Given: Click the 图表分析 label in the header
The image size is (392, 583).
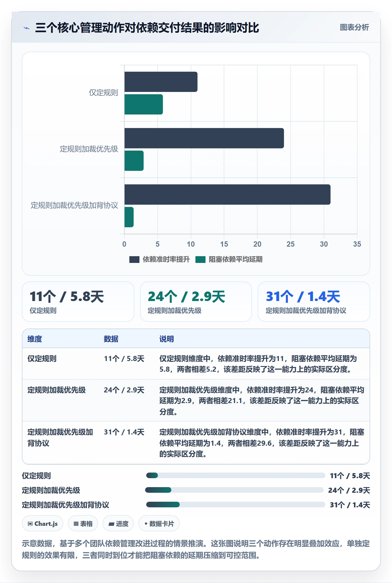Looking at the screenshot, I should coord(354,27).
